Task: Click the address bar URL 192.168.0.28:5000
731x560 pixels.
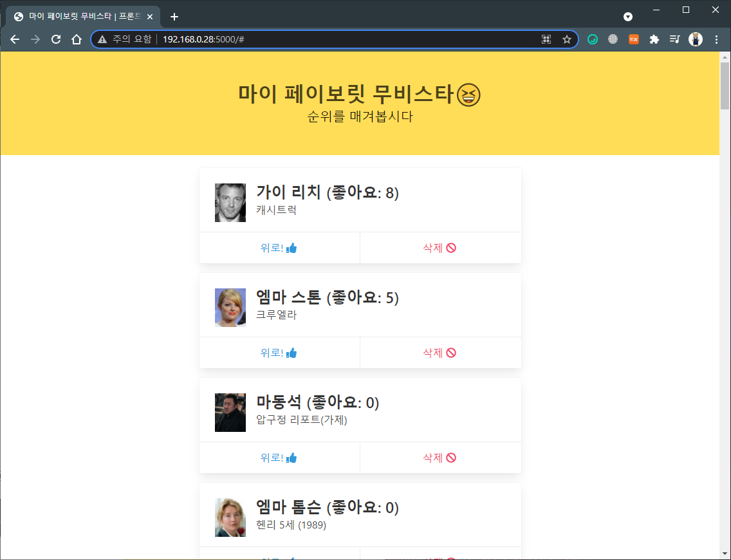Action: (203, 39)
